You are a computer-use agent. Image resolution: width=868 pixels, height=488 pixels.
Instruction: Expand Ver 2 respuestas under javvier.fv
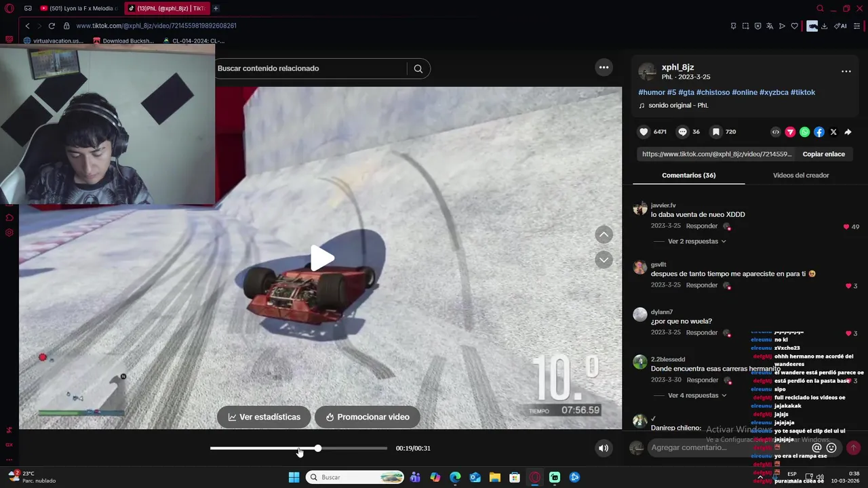coord(697,241)
